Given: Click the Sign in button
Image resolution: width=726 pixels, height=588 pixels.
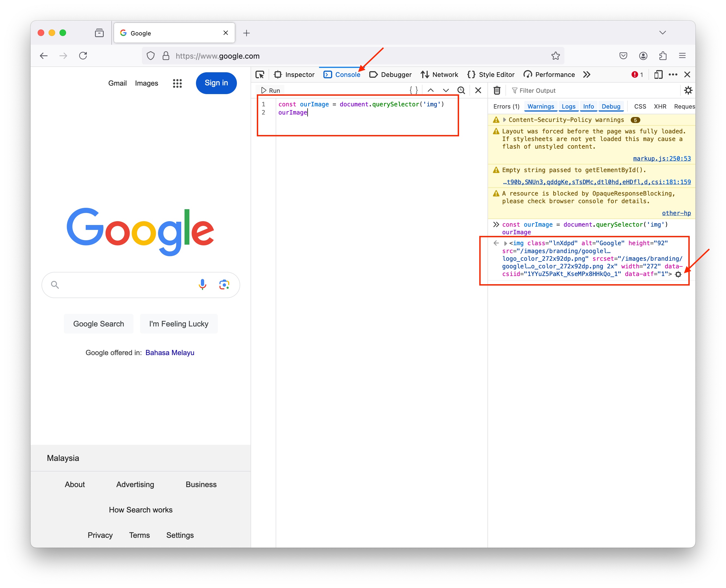Looking at the screenshot, I should tap(216, 83).
